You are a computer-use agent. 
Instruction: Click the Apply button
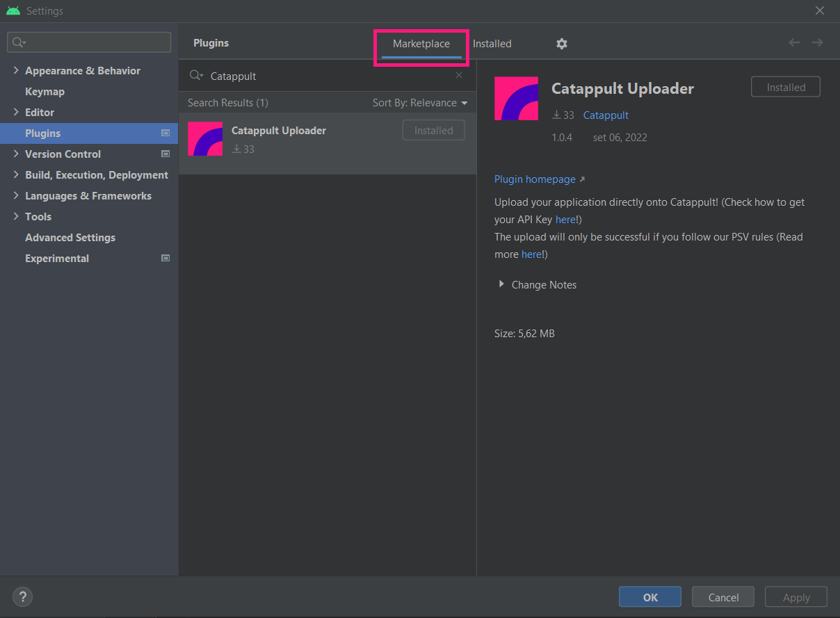[x=796, y=597]
